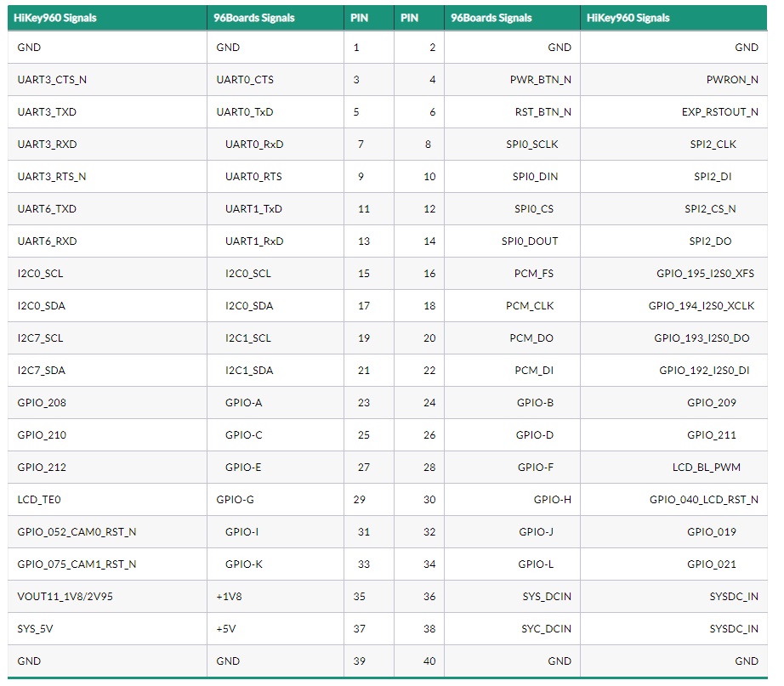The width and height of the screenshot is (784, 686).
Task: Click the EXP_RSTOUT_N signal cell
Action: point(673,112)
